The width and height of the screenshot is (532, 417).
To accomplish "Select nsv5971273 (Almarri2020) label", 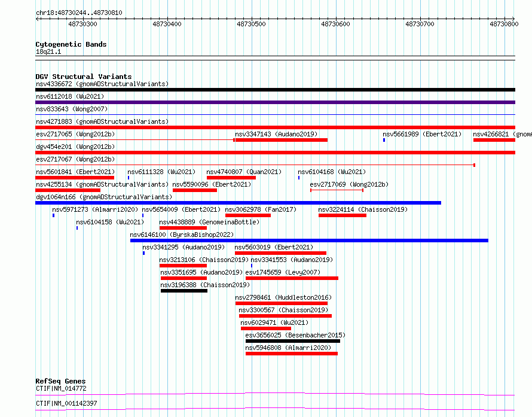I will click(x=95, y=209).
